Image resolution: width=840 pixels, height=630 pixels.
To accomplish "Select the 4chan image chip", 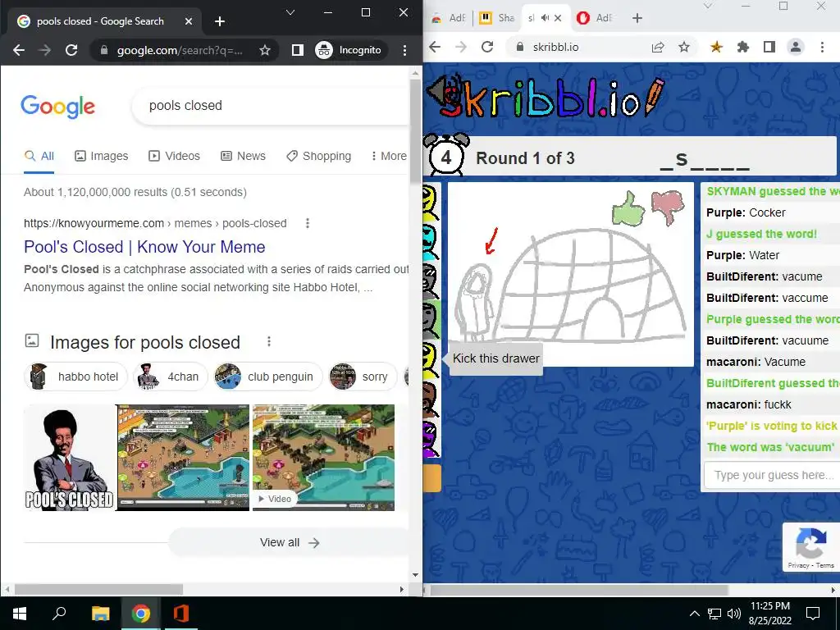I will (171, 377).
